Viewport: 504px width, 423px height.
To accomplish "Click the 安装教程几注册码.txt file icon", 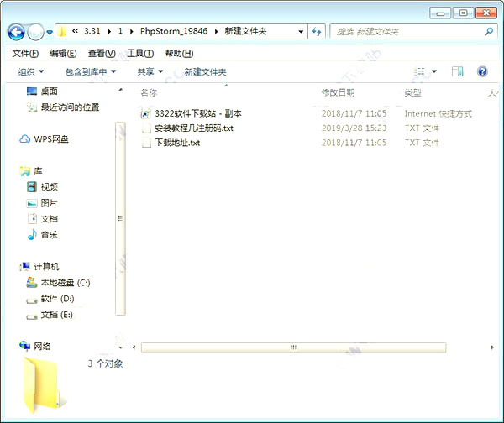I will (146, 128).
